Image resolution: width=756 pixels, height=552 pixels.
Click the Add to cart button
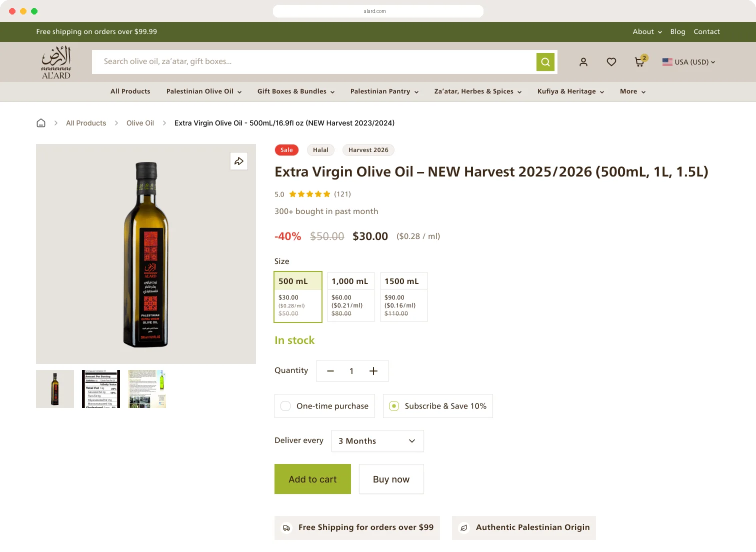click(x=312, y=479)
